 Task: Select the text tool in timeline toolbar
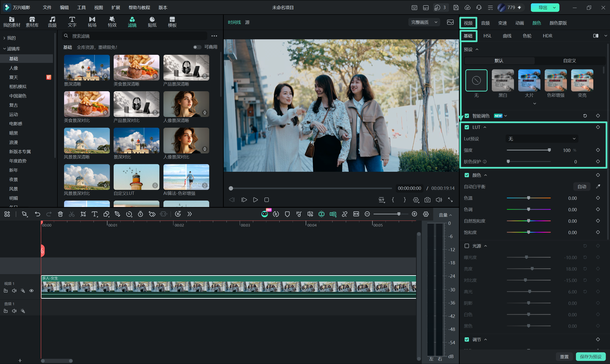click(94, 214)
